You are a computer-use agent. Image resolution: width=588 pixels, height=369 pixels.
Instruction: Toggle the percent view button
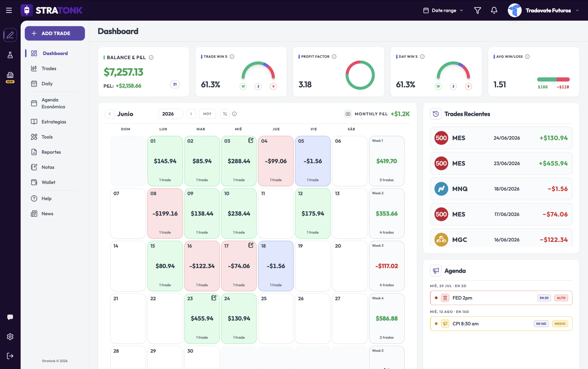click(225, 114)
